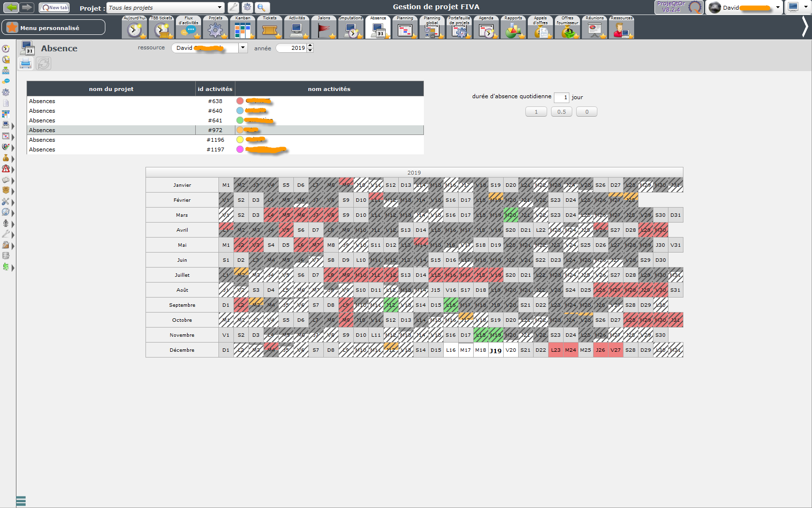The width and height of the screenshot is (812, 508).
Task: Click the print absence calendar icon
Action: [26, 63]
